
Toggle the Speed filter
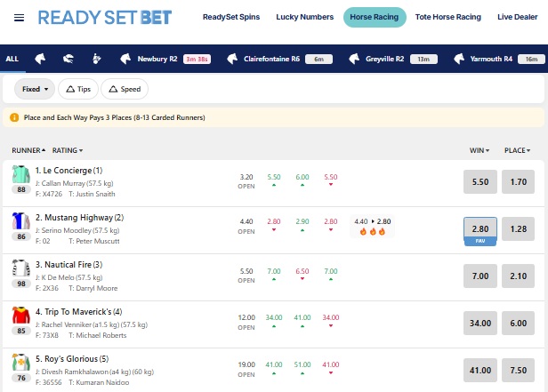click(125, 89)
